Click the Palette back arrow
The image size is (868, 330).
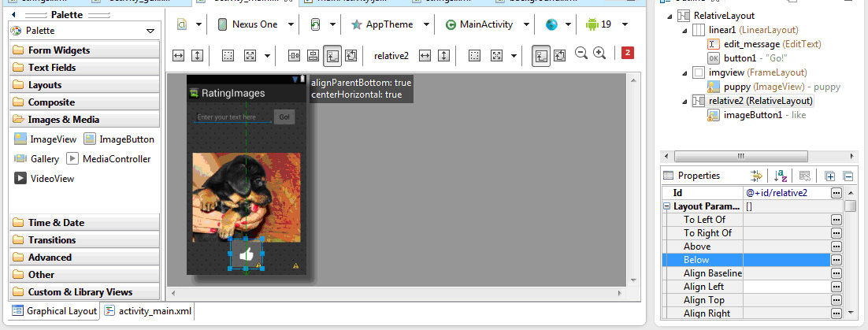pyautogui.click(x=13, y=14)
